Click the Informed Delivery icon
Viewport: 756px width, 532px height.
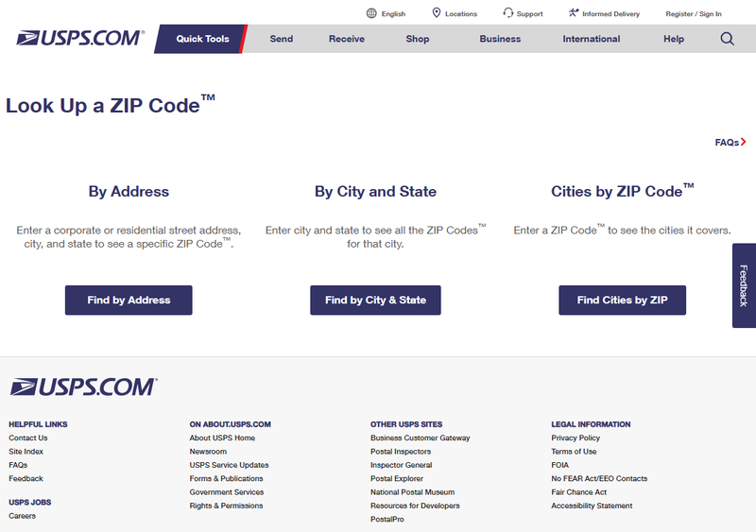pyautogui.click(x=574, y=13)
